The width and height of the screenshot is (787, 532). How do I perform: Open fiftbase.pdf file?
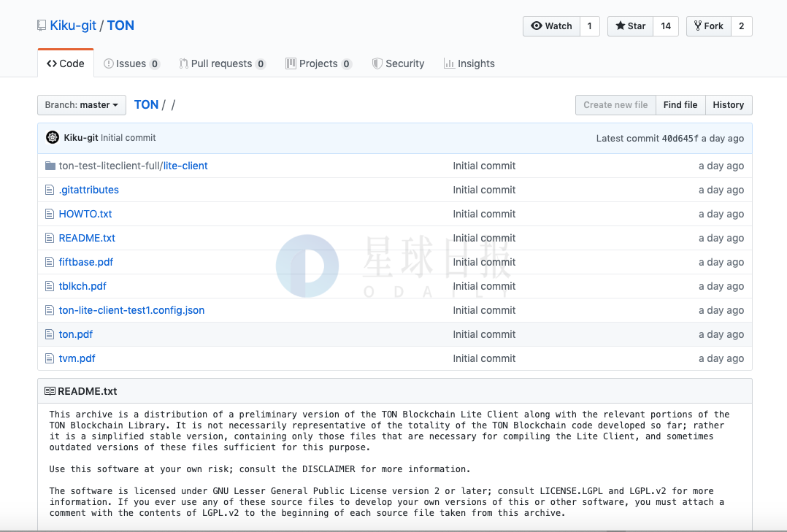tap(86, 262)
